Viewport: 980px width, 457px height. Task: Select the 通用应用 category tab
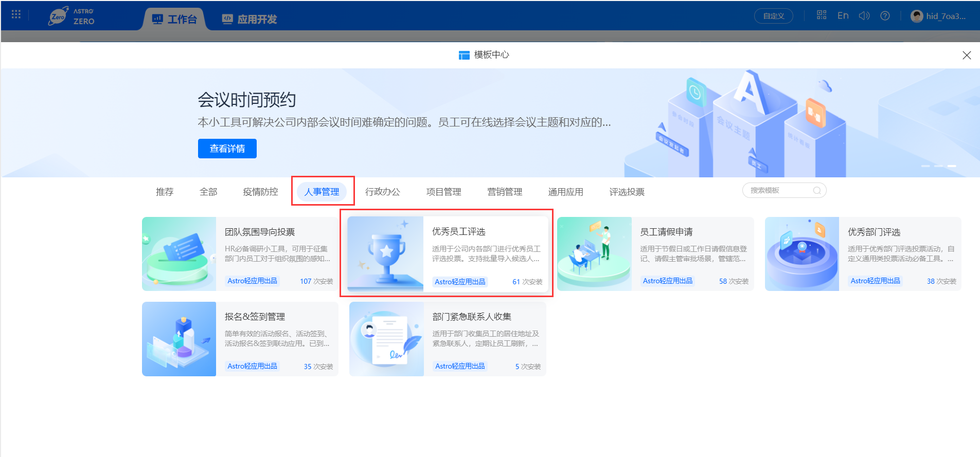(x=566, y=192)
